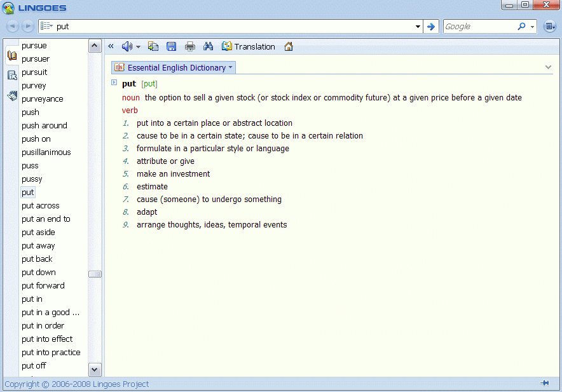
Task: Click the Google search magnifier icon
Action: pyautogui.click(x=521, y=27)
